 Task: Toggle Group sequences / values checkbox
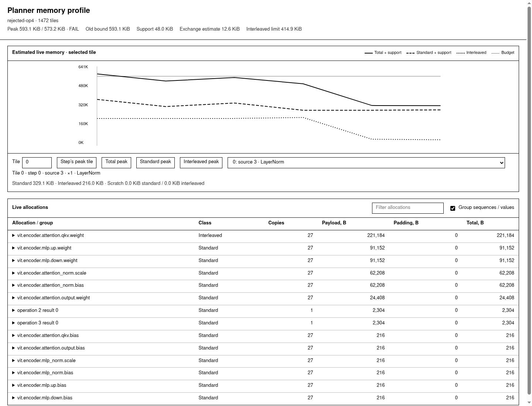[453, 208]
